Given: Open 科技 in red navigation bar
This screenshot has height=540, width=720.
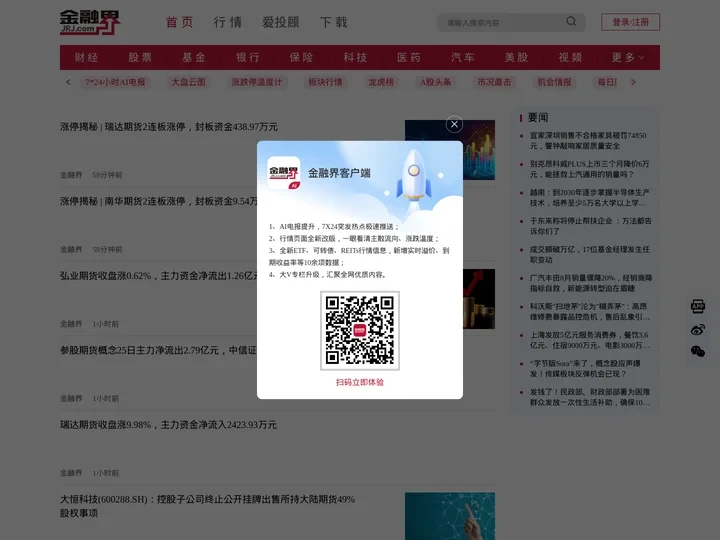Looking at the screenshot, I should click(355, 57).
